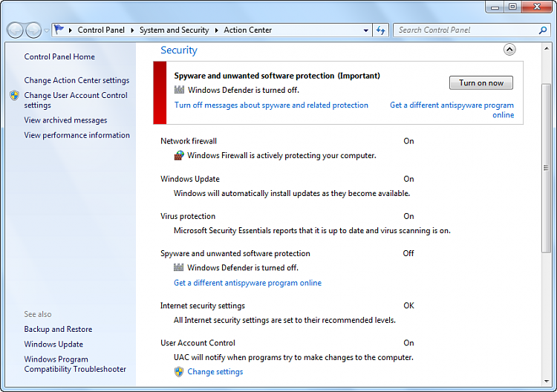Select the System and Security breadcrumb
Screen dimensions: 557x392
174,30
